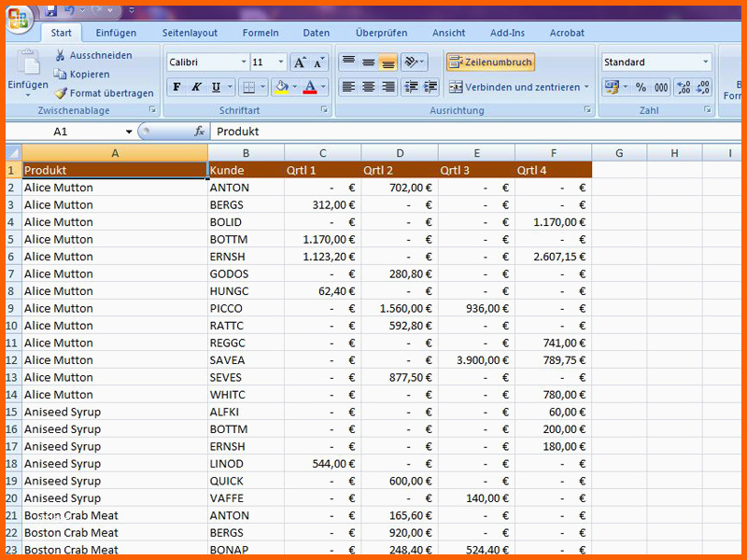Select cell showing 3.900,00 €
Viewport: 747px width, 560px height.
click(476, 360)
